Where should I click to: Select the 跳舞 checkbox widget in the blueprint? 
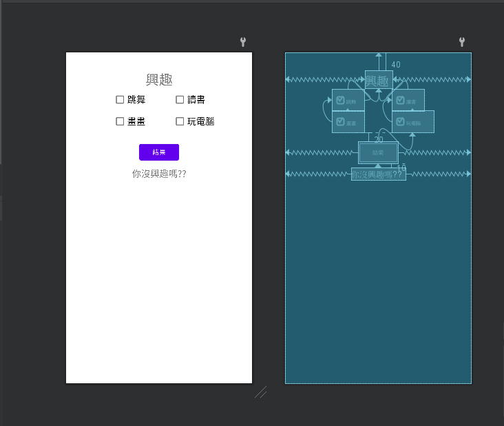(x=348, y=100)
